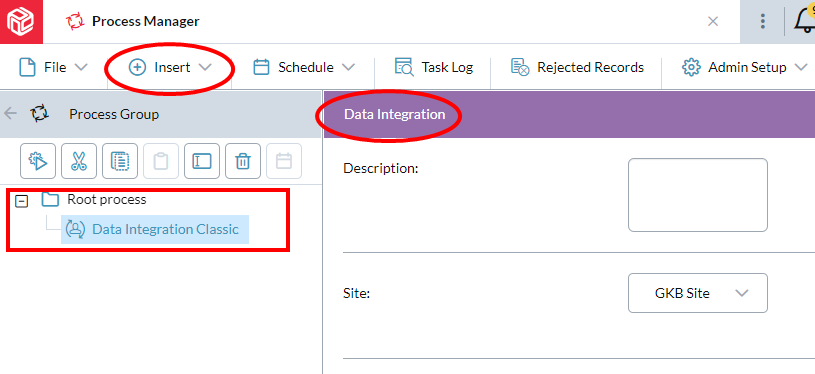Open the GKB Site dropdown

click(698, 293)
